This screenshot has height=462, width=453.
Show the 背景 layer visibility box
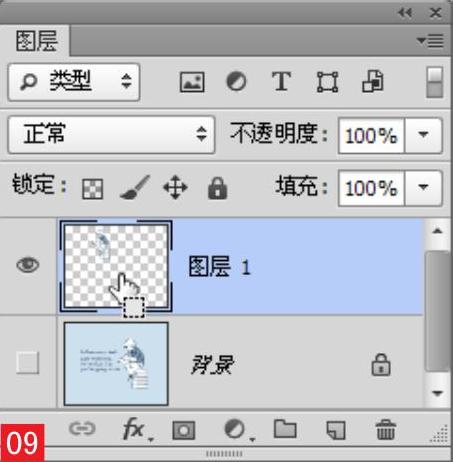click(x=28, y=363)
